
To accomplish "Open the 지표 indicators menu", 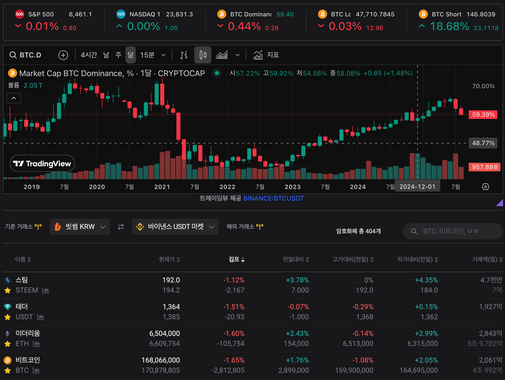I will pos(266,55).
